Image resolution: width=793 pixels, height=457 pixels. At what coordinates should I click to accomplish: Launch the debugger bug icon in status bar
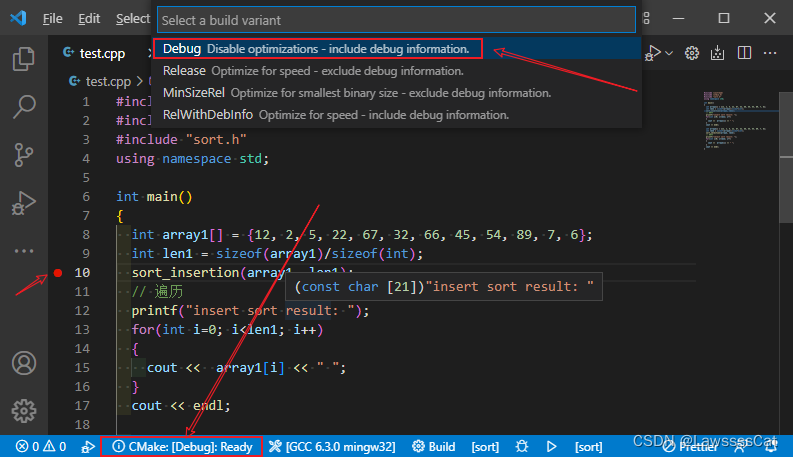[x=522, y=447]
